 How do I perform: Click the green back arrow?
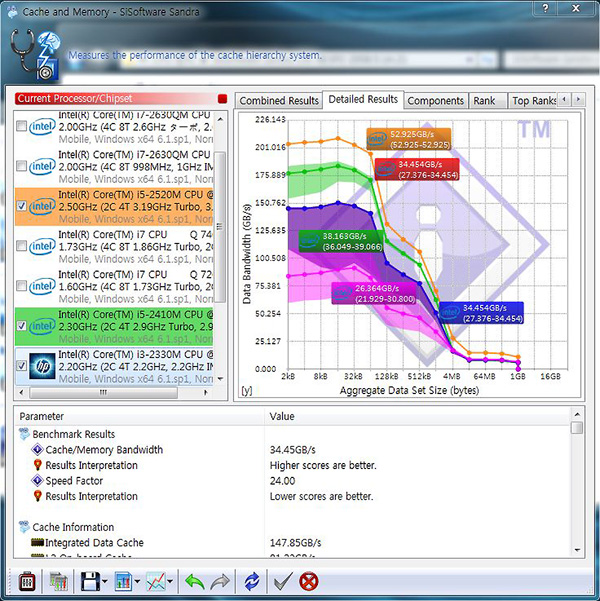click(x=194, y=581)
